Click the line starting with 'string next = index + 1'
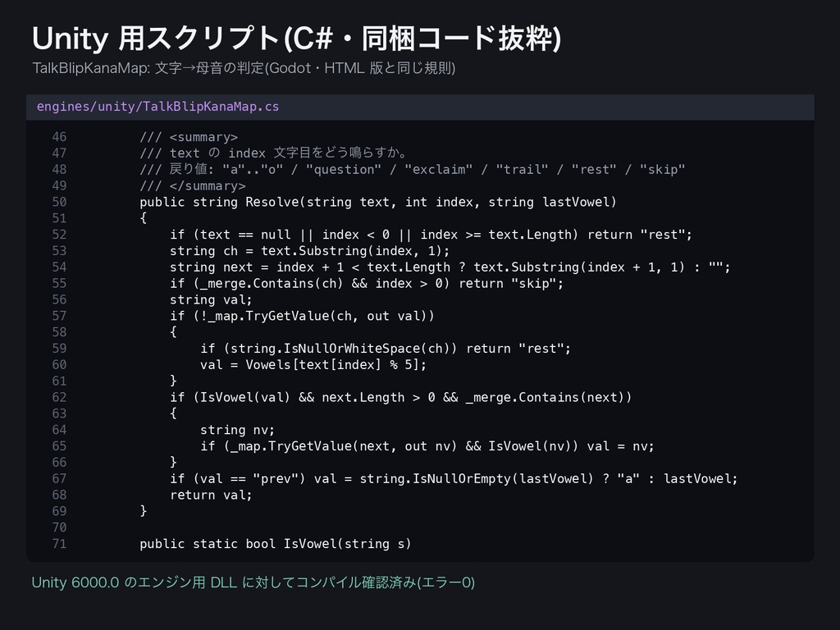Viewport: 840px width, 630px height. point(450,267)
